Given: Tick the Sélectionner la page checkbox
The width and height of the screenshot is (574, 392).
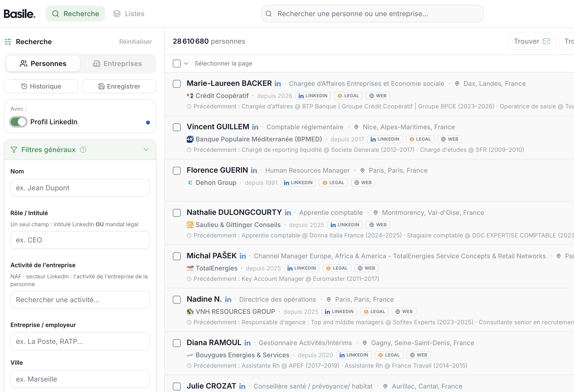Looking at the screenshot, I should [177, 64].
